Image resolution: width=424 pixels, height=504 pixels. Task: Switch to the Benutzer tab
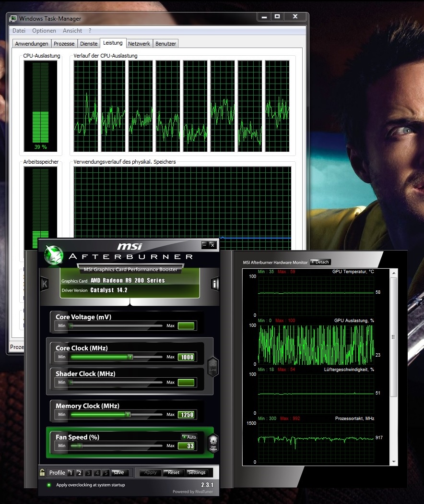(x=166, y=43)
